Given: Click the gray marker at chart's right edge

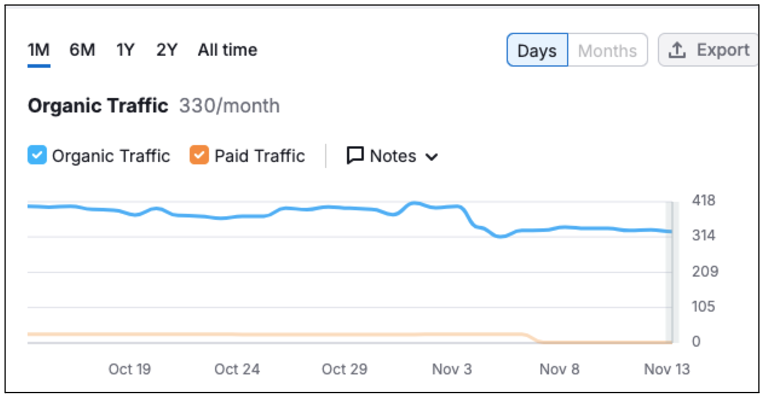Looking at the screenshot, I should [x=671, y=272].
